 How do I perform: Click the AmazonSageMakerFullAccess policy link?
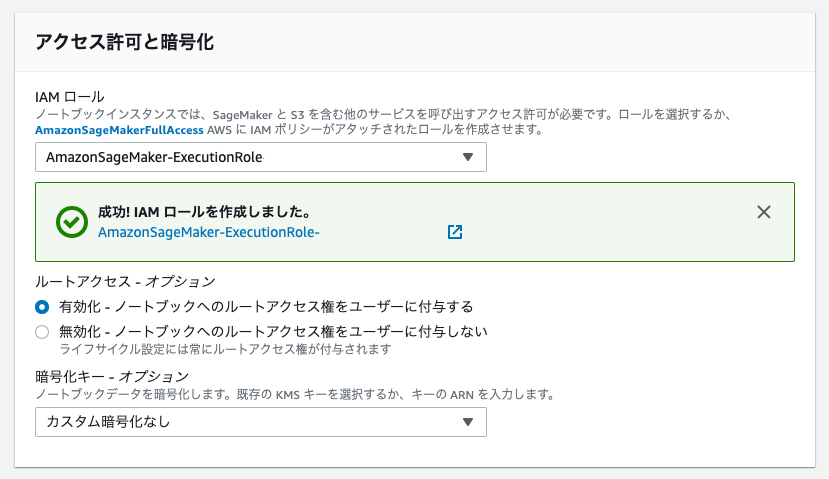[x=119, y=130]
